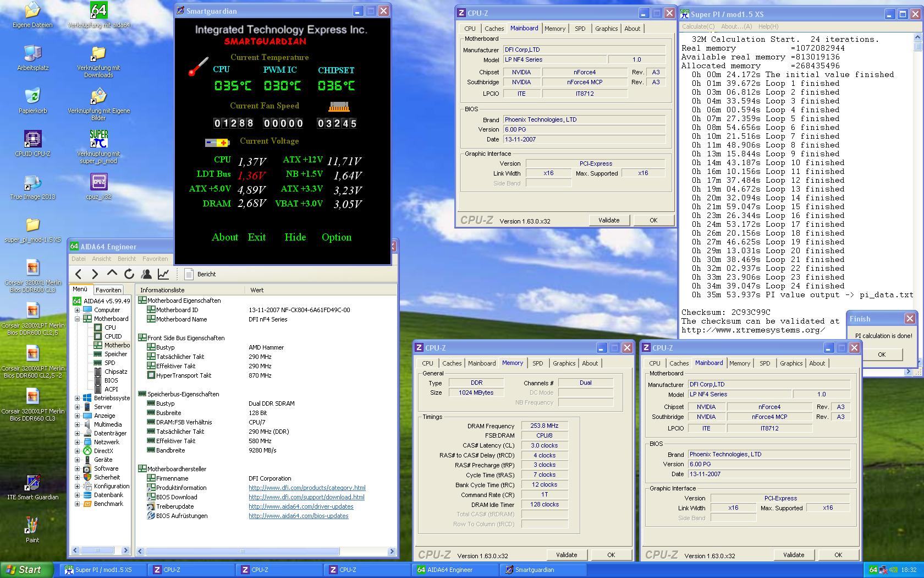Viewport: 924px width, 578px height.
Task: Expand the Anzeige tree node
Action: (x=78, y=416)
